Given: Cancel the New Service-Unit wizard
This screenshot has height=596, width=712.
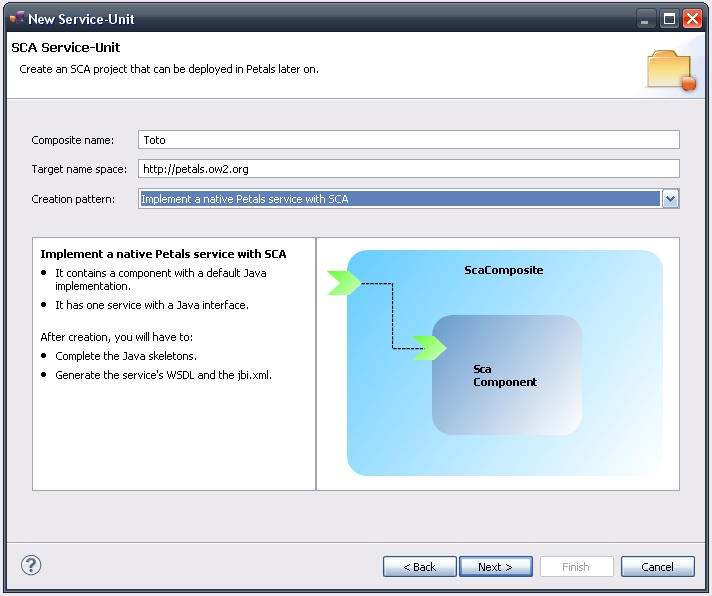Looking at the screenshot, I should (657, 567).
